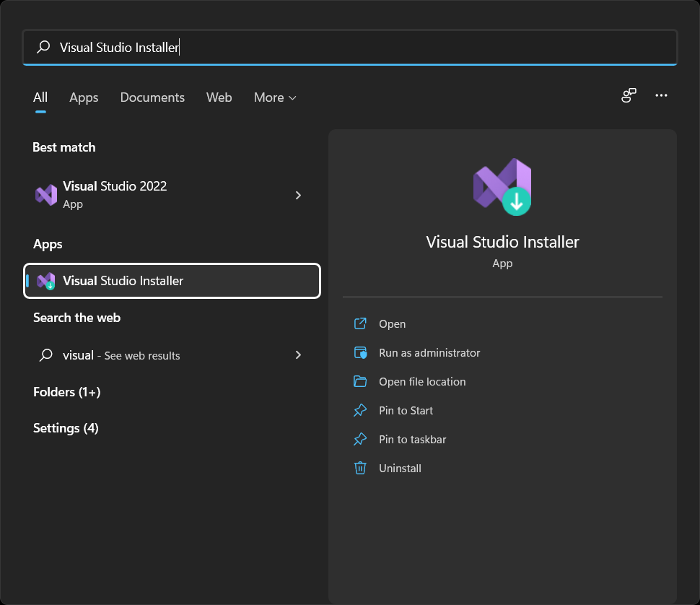Choose Run as administrator
This screenshot has height=605, width=700.
click(x=429, y=353)
